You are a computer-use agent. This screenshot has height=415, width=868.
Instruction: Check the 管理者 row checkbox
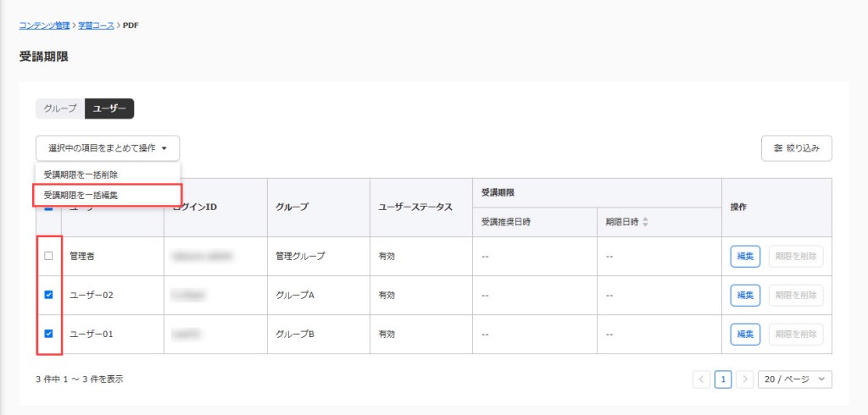click(48, 256)
